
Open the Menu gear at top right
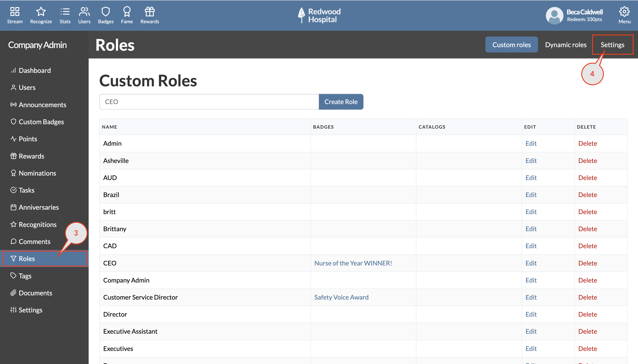(624, 15)
